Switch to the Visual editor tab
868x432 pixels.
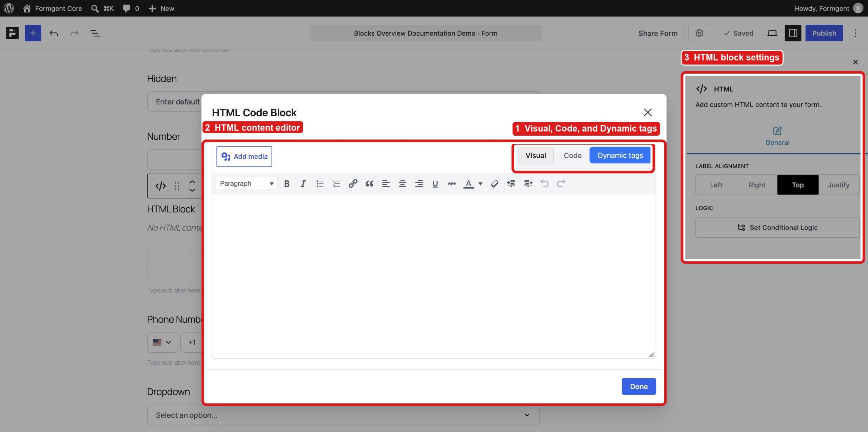click(x=536, y=155)
